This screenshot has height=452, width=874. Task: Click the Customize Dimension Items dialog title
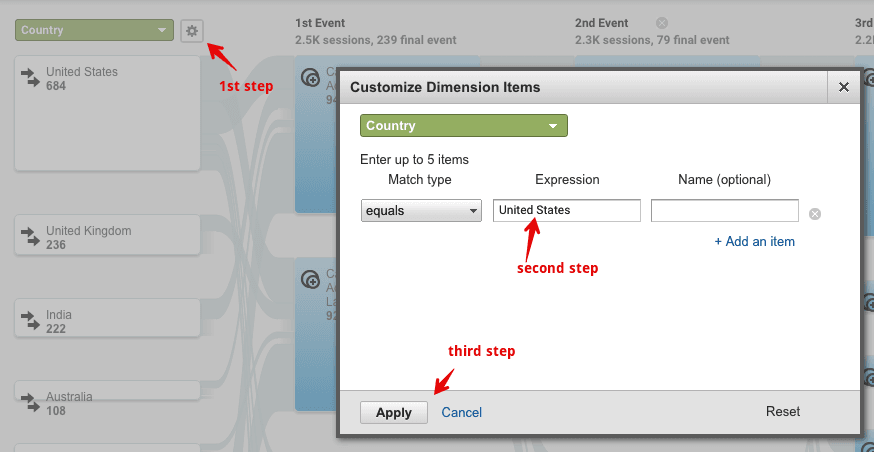pos(445,87)
